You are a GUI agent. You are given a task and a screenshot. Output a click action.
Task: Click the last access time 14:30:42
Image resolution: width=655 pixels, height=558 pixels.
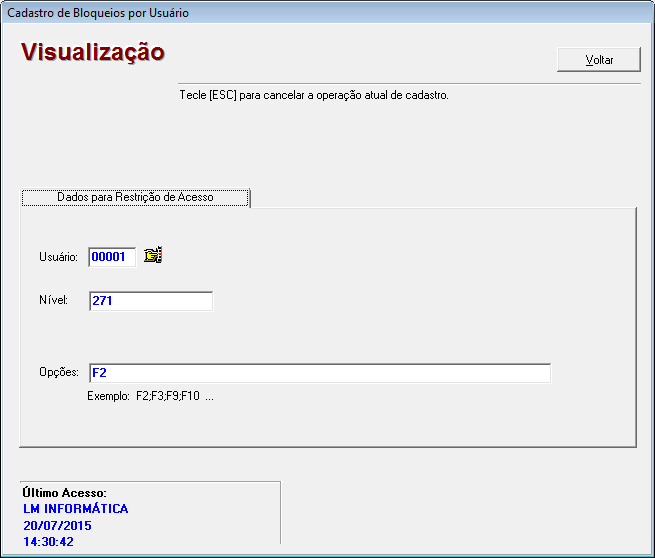pyautogui.click(x=48, y=541)
